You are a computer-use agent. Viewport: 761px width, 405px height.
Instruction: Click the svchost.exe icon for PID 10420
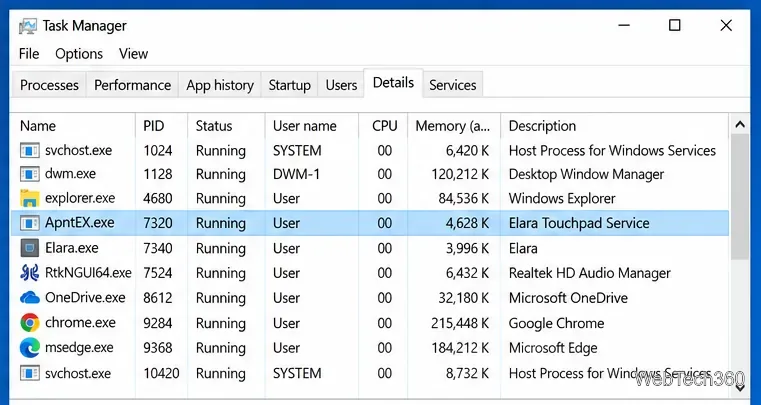click(30, 373)
